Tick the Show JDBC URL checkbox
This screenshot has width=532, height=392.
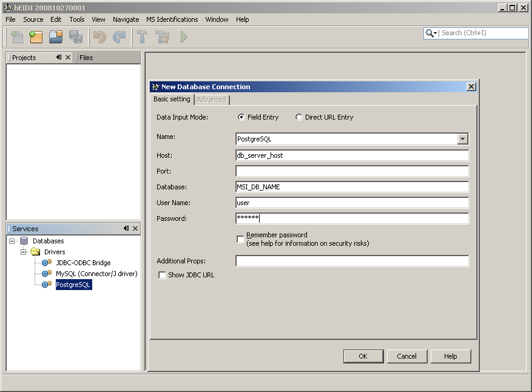click(162, 275)
